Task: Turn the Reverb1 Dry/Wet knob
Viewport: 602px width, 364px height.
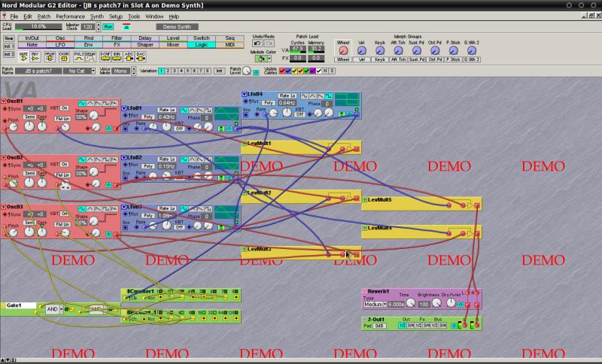Action: pyautogui.click(x=451, y=303)
